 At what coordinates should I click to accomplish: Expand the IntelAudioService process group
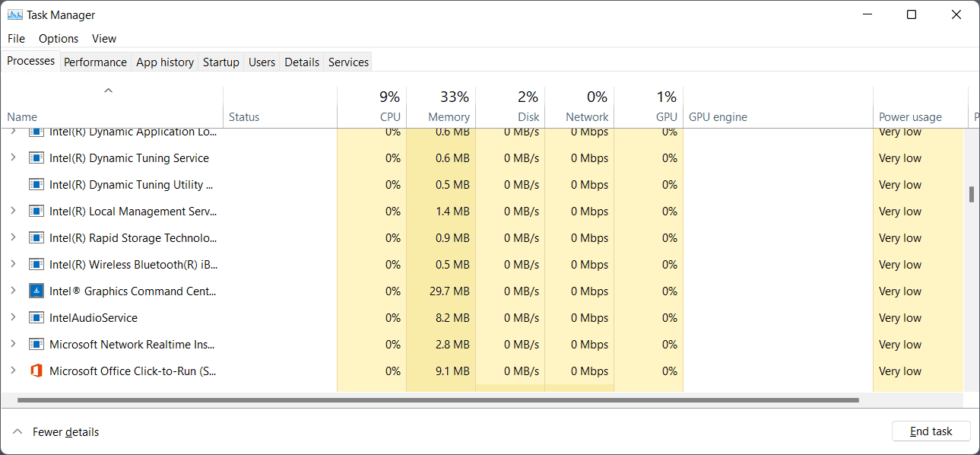click(x=13, y=318)
